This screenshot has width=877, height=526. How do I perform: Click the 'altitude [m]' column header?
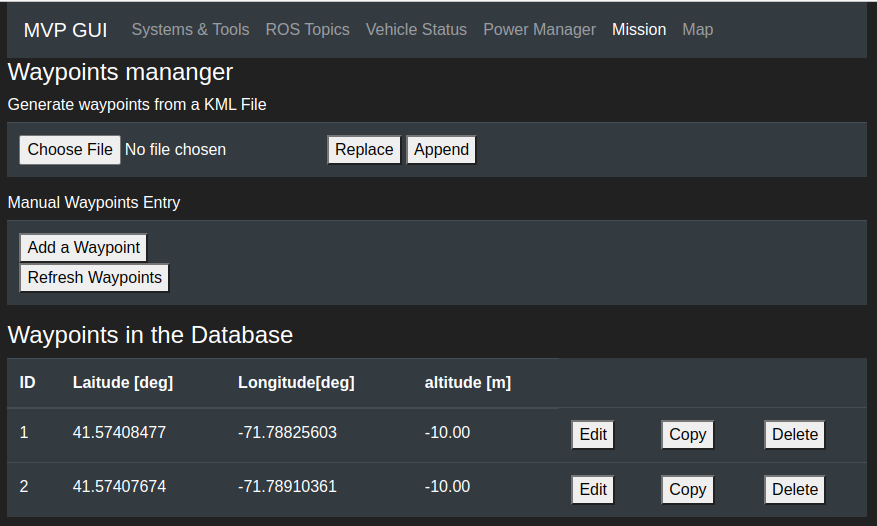[468, 383]
